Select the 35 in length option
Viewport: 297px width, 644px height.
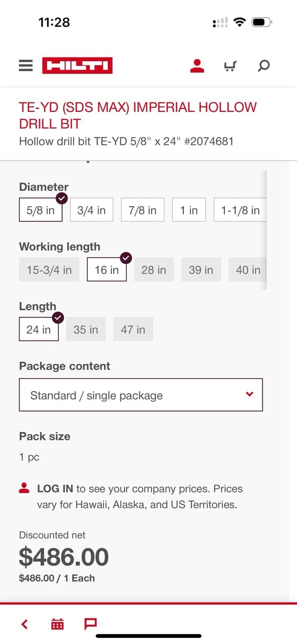tap(86, 330)
